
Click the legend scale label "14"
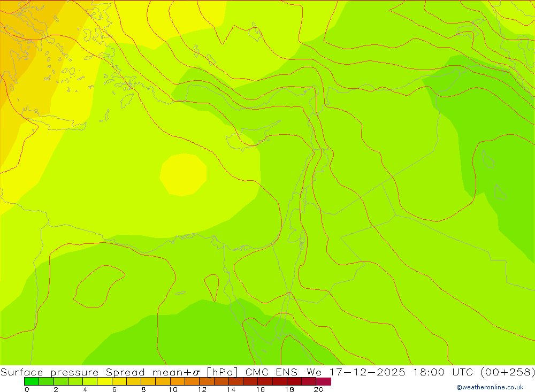point(231,389)
